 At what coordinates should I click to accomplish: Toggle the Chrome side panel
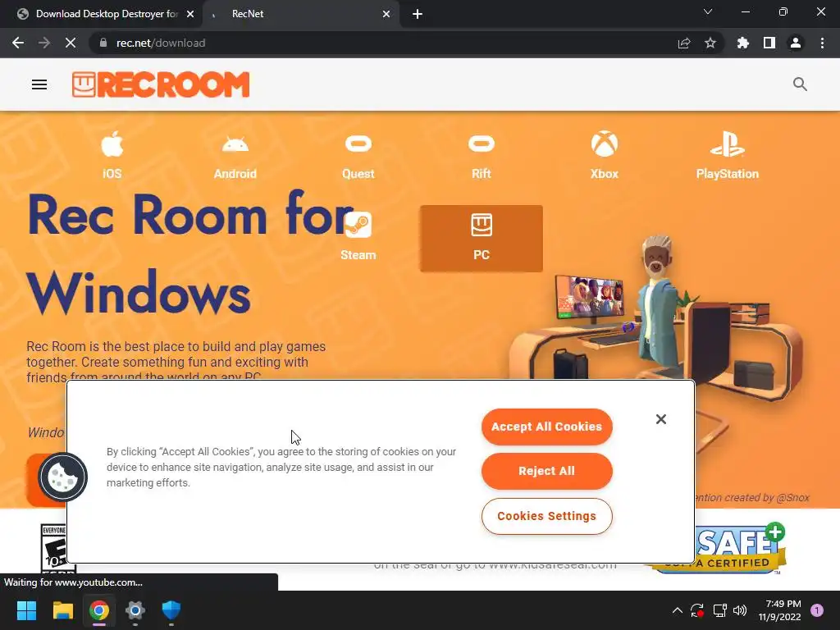(x=769, y=43)
